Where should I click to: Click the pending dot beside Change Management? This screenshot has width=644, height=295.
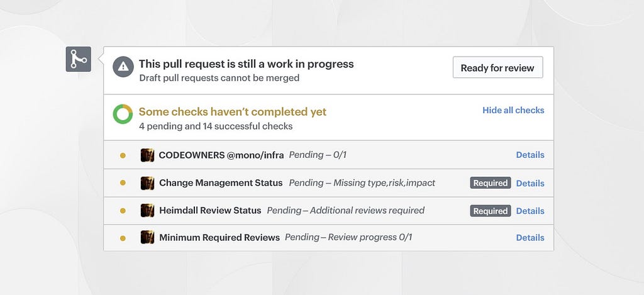point(123,183)
